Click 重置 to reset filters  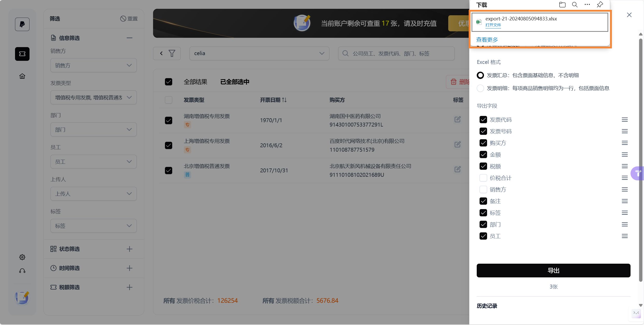pyautogui.click(x=129, y=19)
